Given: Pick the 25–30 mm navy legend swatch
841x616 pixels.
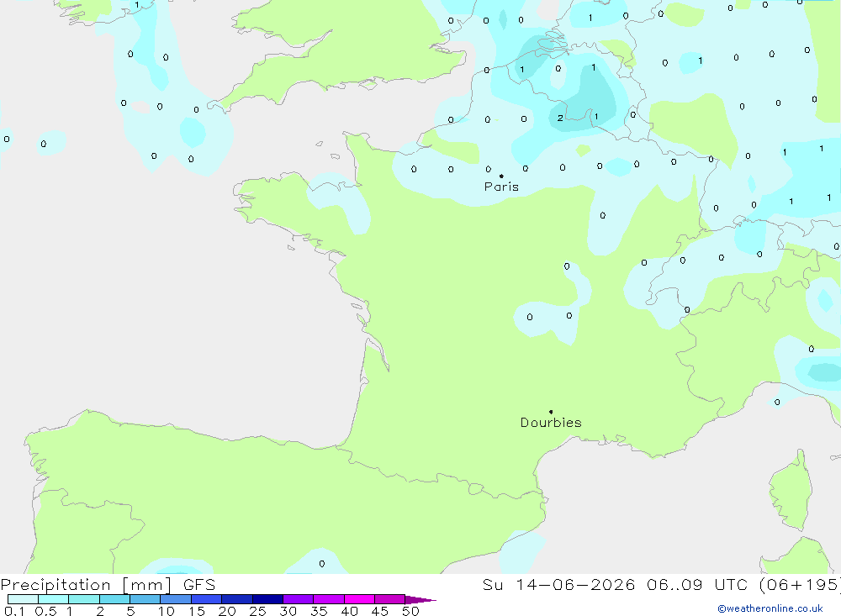Looking at the screenshot, I should (x=267, y=599).
